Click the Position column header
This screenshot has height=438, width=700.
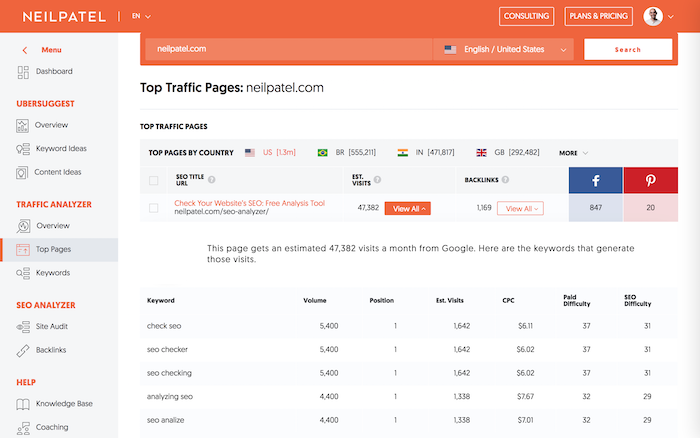(382, 300)
